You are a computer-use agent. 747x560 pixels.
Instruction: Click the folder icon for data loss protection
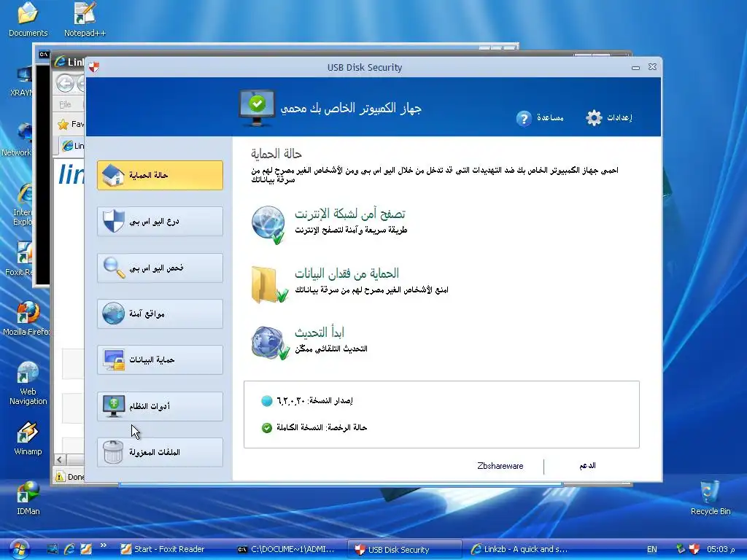click(269, 285)
